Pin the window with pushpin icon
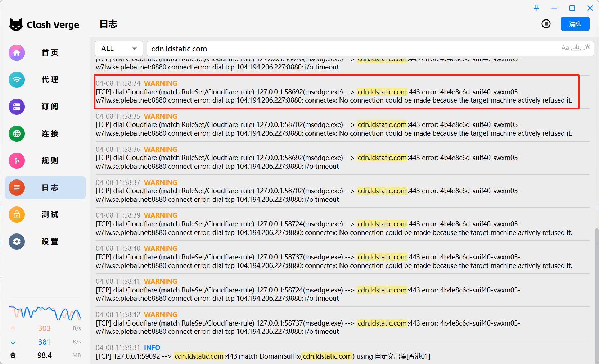The width and height of the screenshot is (599, 364). click(x=536, y=8)
